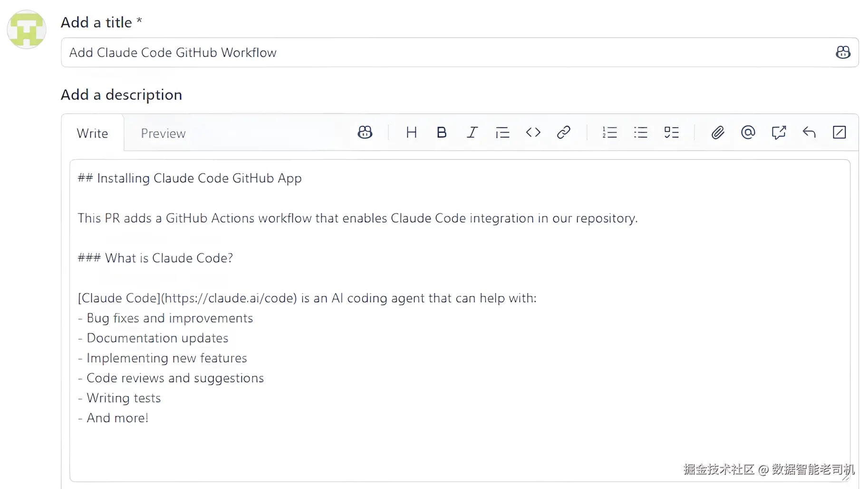The width and height of the screenshot is (868, 489).
Task: Attach files with the paperclip icon
Action: (x=718, y=132)
